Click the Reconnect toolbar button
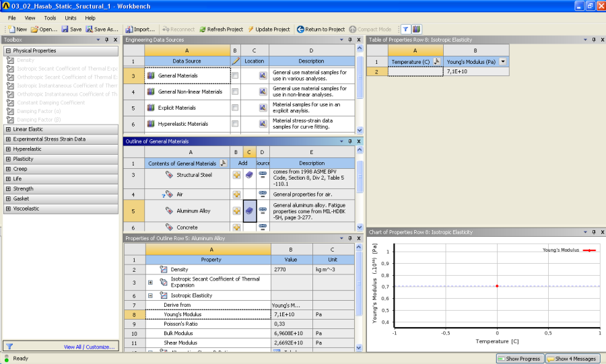Image resolution: width=606 pixels, height=364 pixels. (178, 30)
